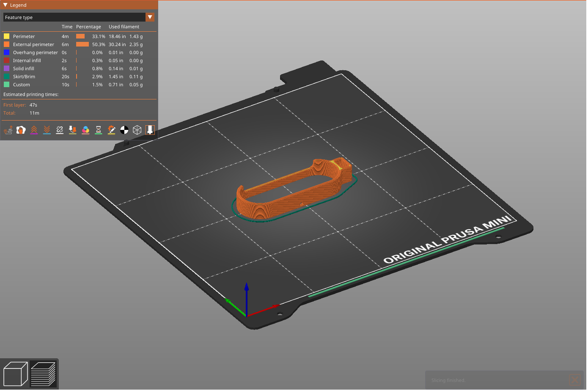Click the Skirt/Brim legend entry
This screenshot has width=588, height=390.
point(24,77)
